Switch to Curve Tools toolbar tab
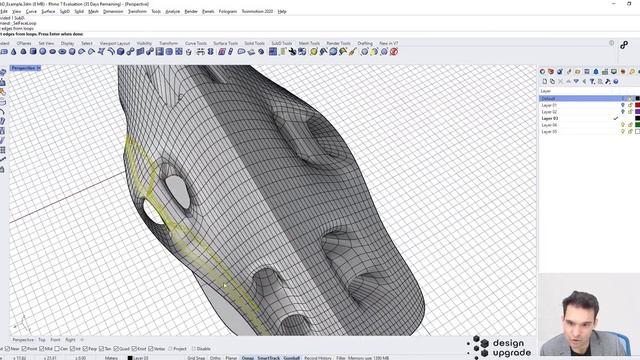 [196, 43]
